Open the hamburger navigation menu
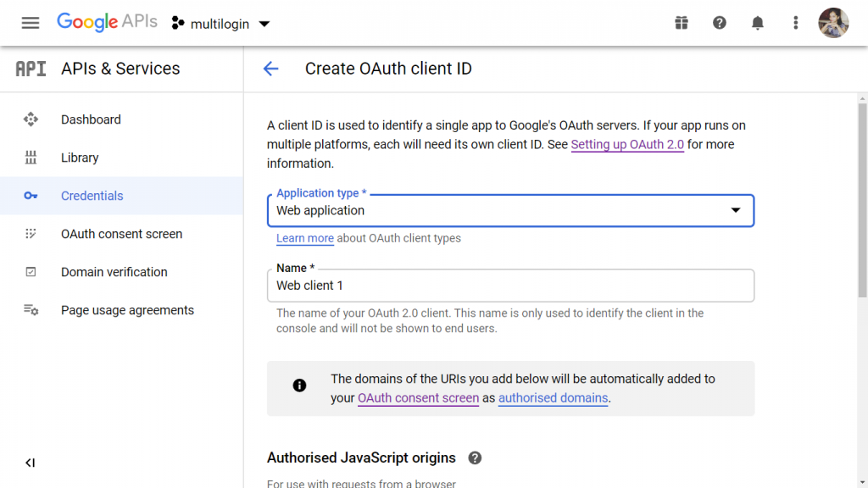The image size is (868, 488). click(x=31, y=23)
